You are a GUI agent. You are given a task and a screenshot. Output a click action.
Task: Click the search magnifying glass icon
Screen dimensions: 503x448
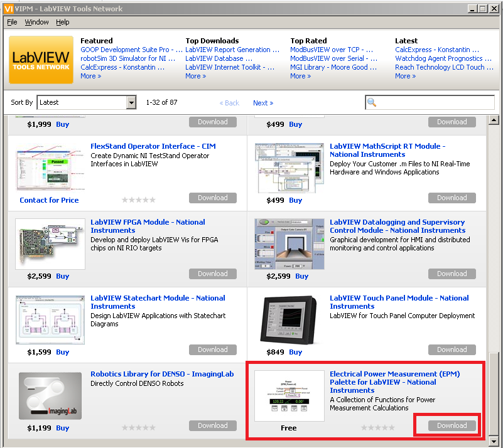coord(371,102)
